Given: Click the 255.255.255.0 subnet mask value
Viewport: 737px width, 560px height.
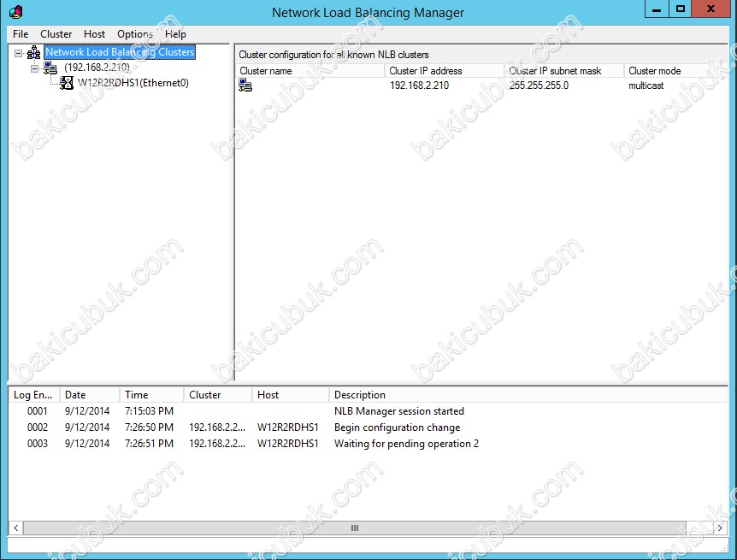Looking at the screenshot, I should click(x=539, y=85).
